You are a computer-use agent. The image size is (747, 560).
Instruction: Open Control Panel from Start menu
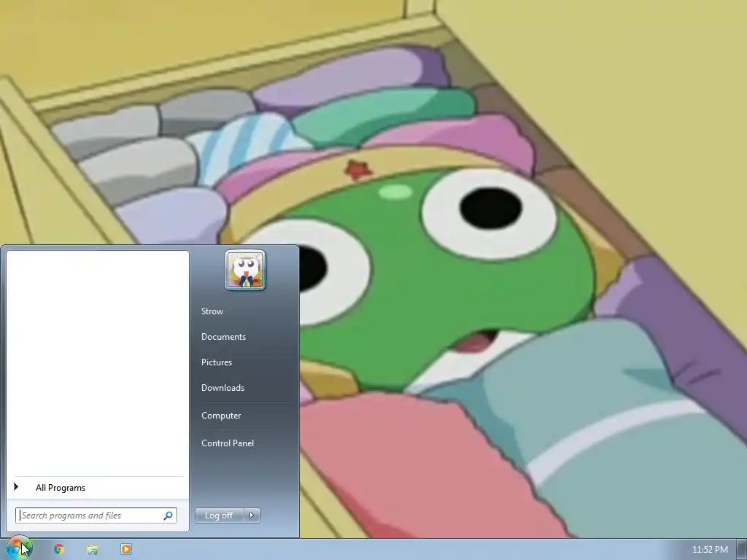(228, 443)
